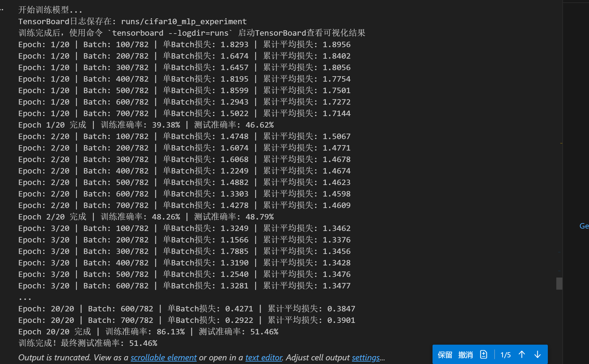
Task: Open output in text editor link
Action: tap(264, 358)
